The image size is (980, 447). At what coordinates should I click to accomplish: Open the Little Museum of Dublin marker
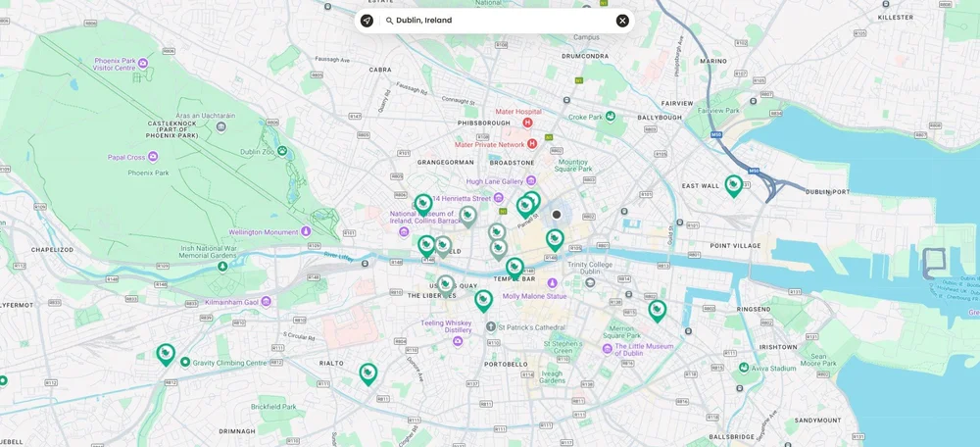point(607,348)
